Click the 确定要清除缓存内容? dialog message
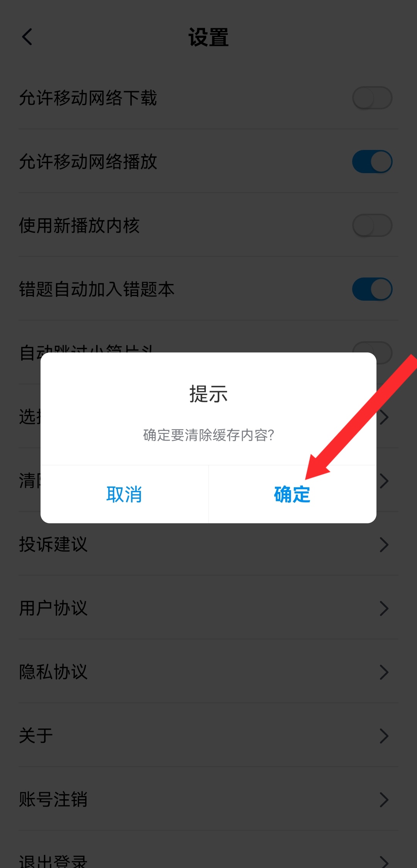This screenshot has height=868, width=417. tap(208, 435)
